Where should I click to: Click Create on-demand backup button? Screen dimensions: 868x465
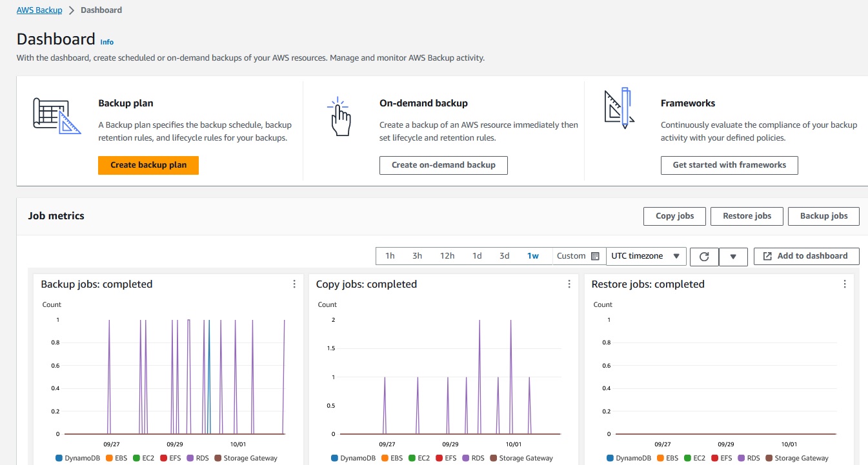[x=443, y=165]
